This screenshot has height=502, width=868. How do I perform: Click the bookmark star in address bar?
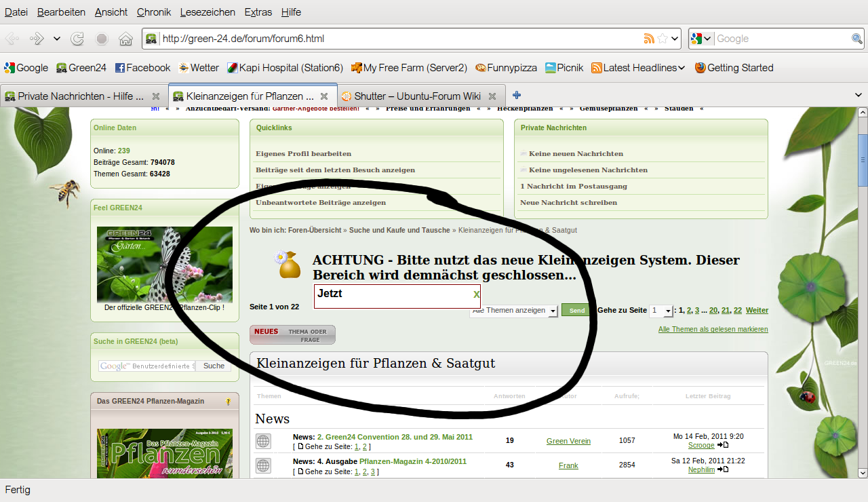pyautogui.click(x=663, y=39)
